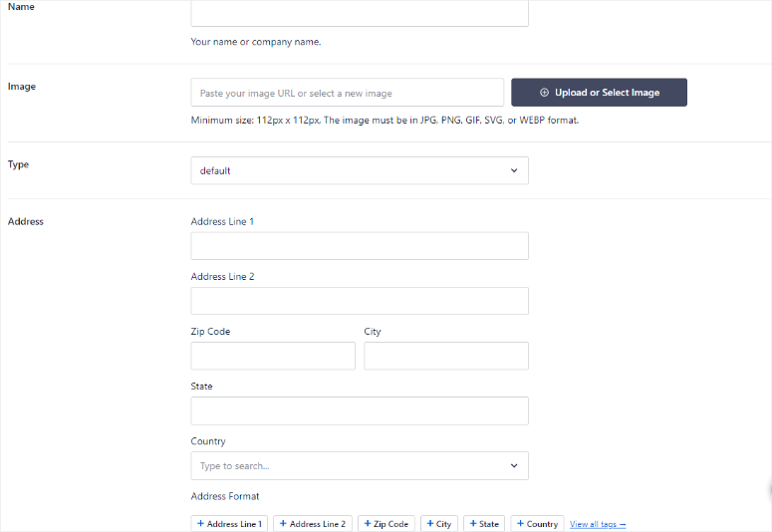Open the View all tags link
This screenshot has height=532, width=772.
tap(598, 524)
